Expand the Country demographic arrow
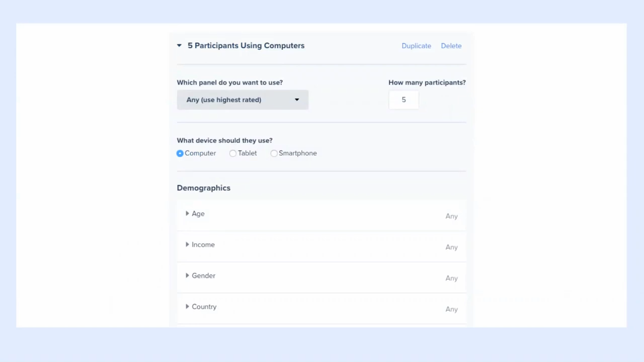The height and width of the screenshot is (362, 644). click(x=187, y=307)
